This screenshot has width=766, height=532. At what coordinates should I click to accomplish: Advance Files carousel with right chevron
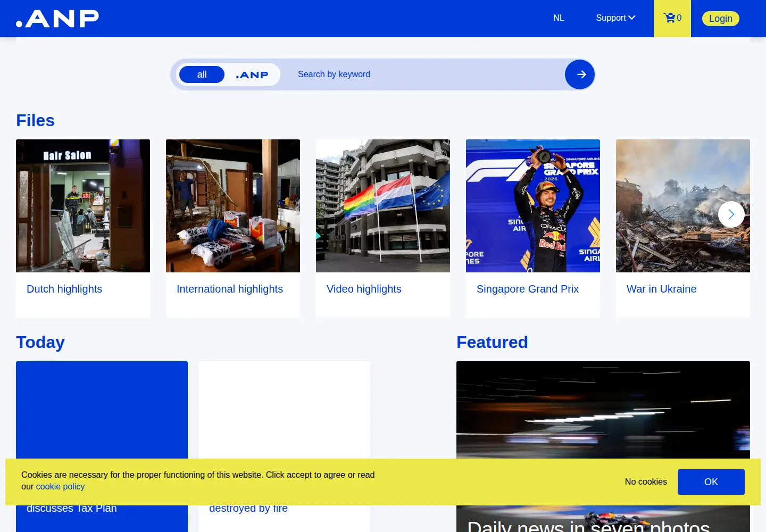731,214
